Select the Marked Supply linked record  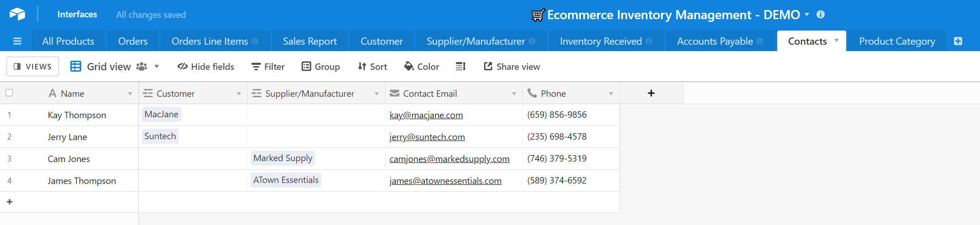pos(283,158)
